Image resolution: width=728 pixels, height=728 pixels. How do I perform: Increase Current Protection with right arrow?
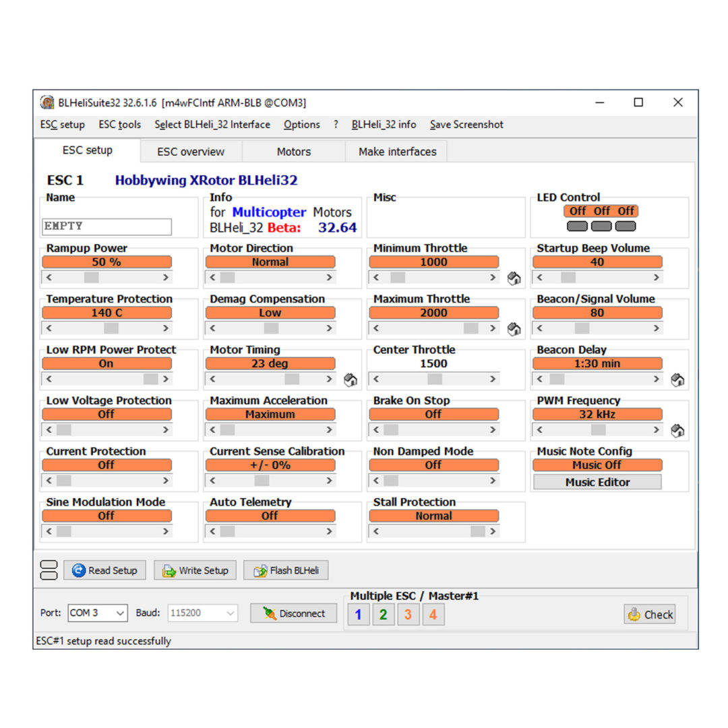166,481
